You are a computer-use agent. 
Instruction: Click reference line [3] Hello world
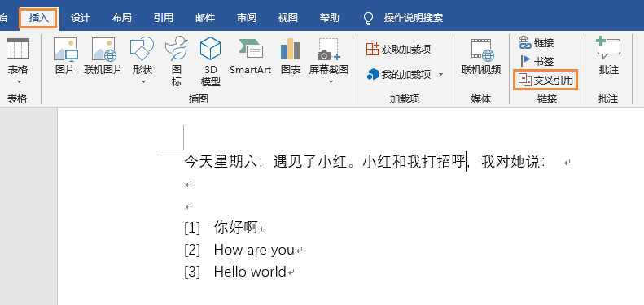235,272
